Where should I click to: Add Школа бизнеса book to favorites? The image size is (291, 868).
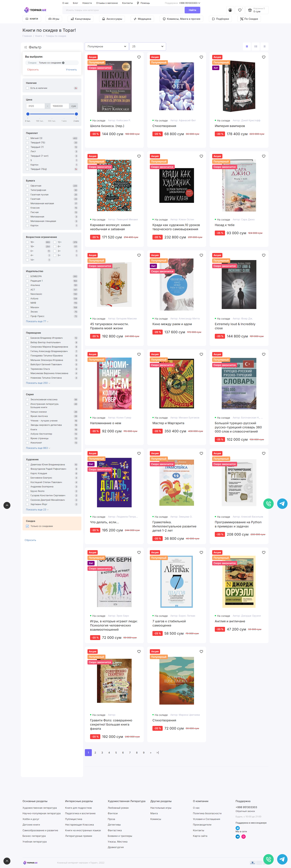tap(139, 57)
